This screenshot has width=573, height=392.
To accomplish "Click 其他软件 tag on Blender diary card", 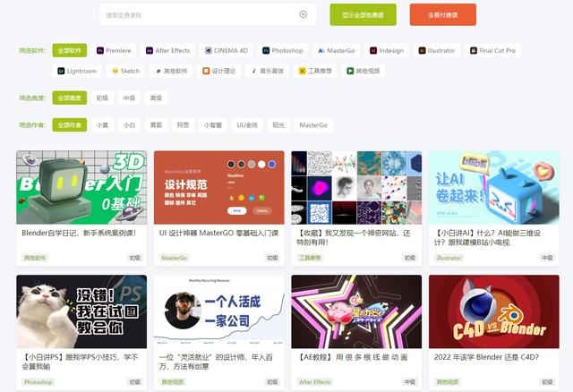I will (x=35, y=258).
